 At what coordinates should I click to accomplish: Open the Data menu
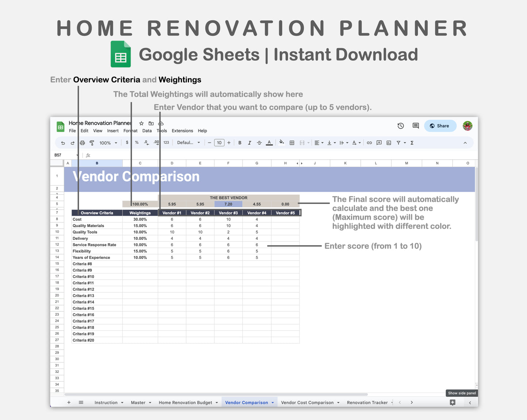tap(147, 131)
